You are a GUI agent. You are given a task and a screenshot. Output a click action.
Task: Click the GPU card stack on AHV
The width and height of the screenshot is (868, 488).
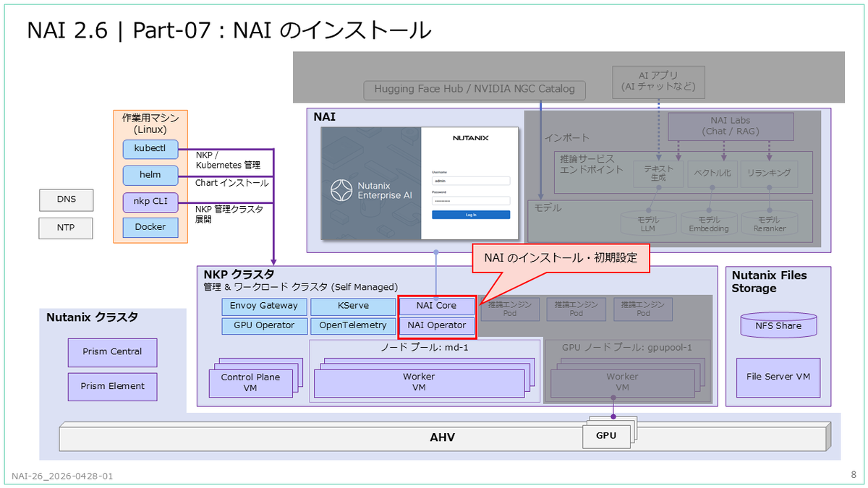610,434
